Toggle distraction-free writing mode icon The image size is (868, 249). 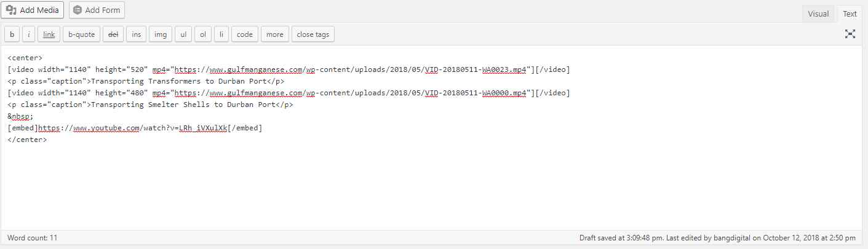(850, 34)
